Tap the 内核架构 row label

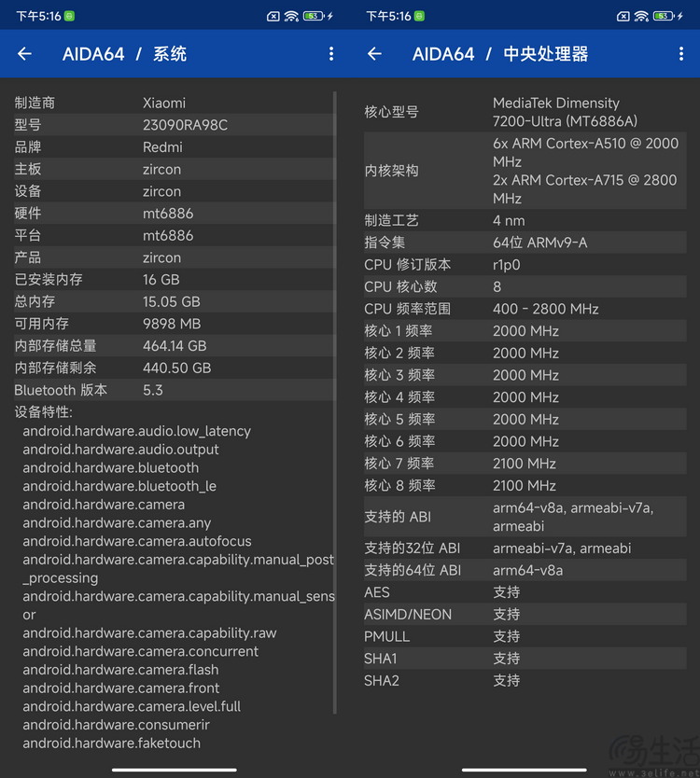(x=391, y=172)
